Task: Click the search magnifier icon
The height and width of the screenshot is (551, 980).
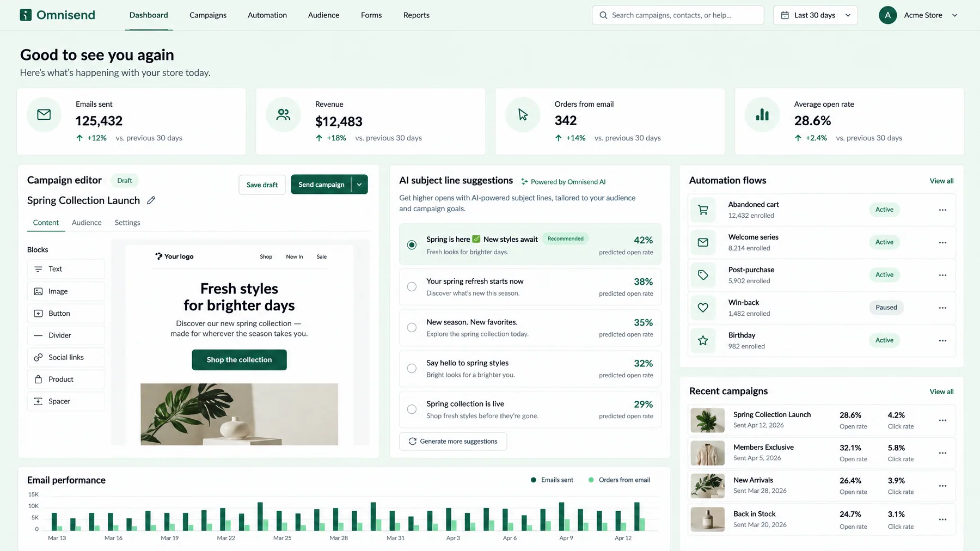Action: coord(603,15)
